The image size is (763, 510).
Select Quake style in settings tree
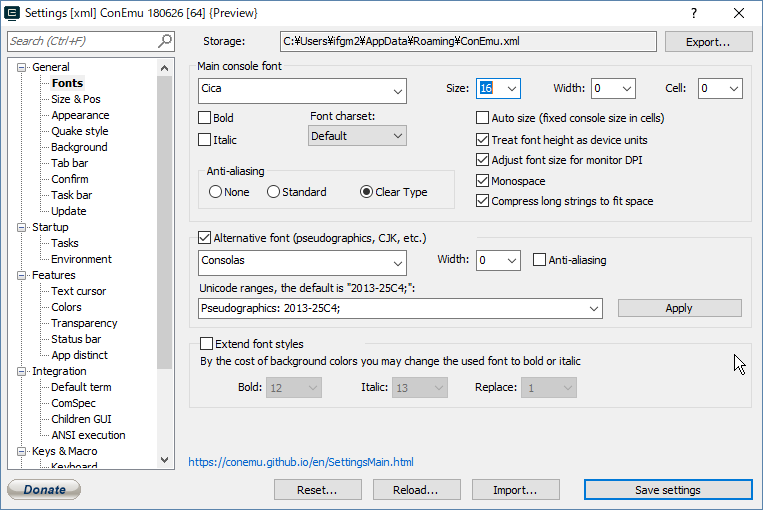[x=79, y=131]
